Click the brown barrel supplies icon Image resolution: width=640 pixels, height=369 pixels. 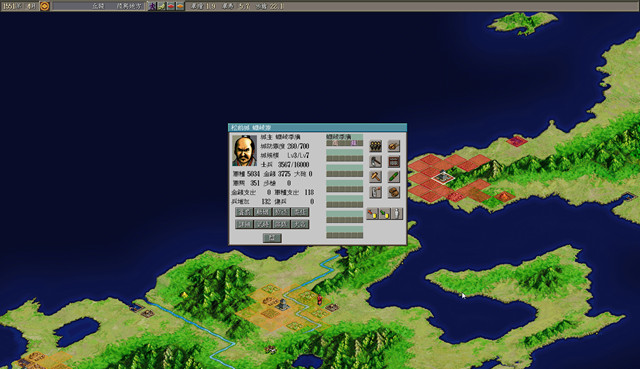[393, 192]
